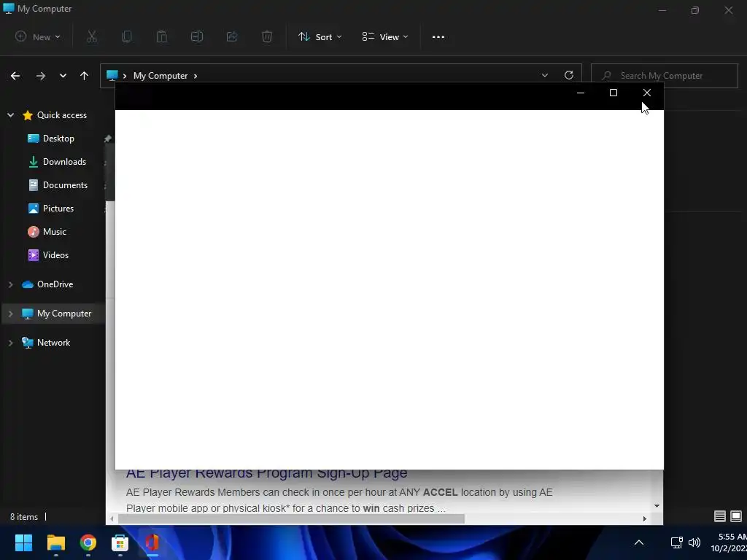Image resolution: width=747 pixels, height=560 pixels.
Task: Open File Explorer from the taskbar
Action: [55, 542]
